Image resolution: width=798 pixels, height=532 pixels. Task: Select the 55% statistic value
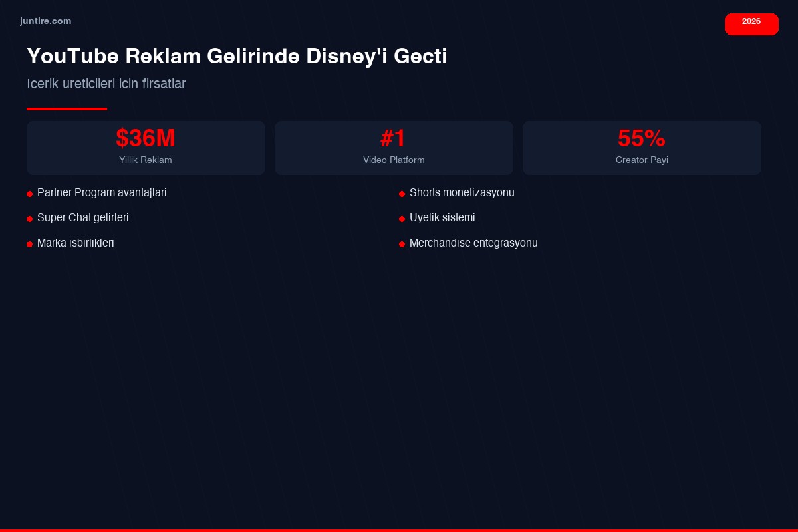pos(642,138)
